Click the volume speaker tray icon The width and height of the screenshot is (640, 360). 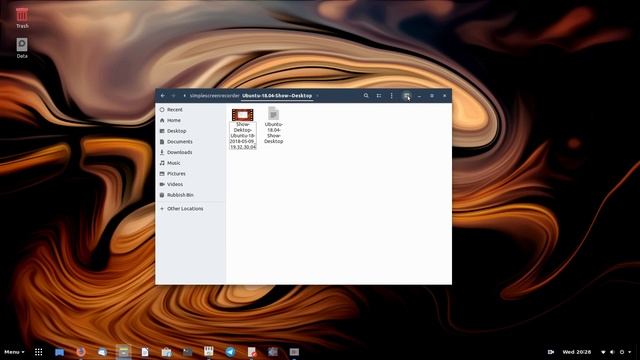pos(612,352)
